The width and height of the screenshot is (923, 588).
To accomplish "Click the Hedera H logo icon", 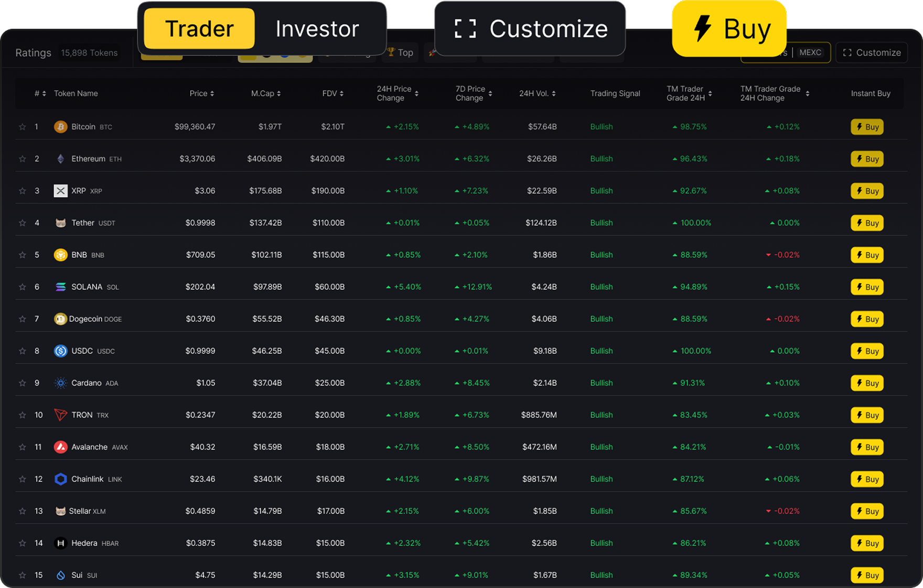I will [x=60, y=543].
